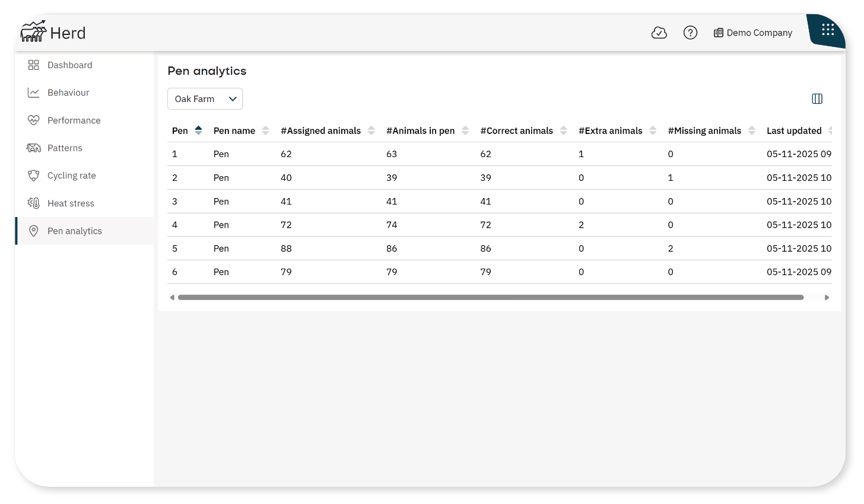This screenshot has height=504, width=864.
Task: Click the Dashboard grid icon in sidebar
Action: coord(34,65)
